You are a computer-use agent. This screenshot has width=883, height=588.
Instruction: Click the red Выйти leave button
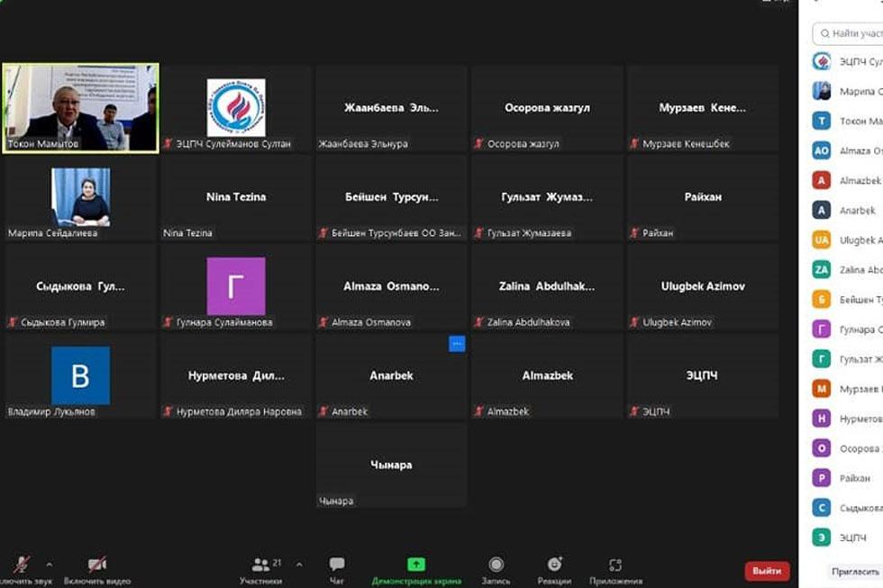pyautogui.click(x=767, y=571)
